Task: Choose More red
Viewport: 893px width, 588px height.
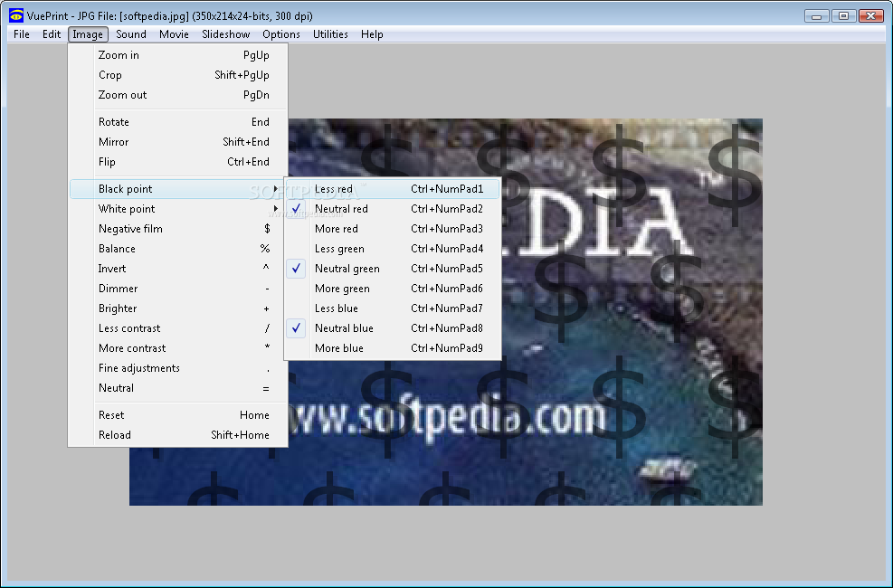Action: pos(393,229)
